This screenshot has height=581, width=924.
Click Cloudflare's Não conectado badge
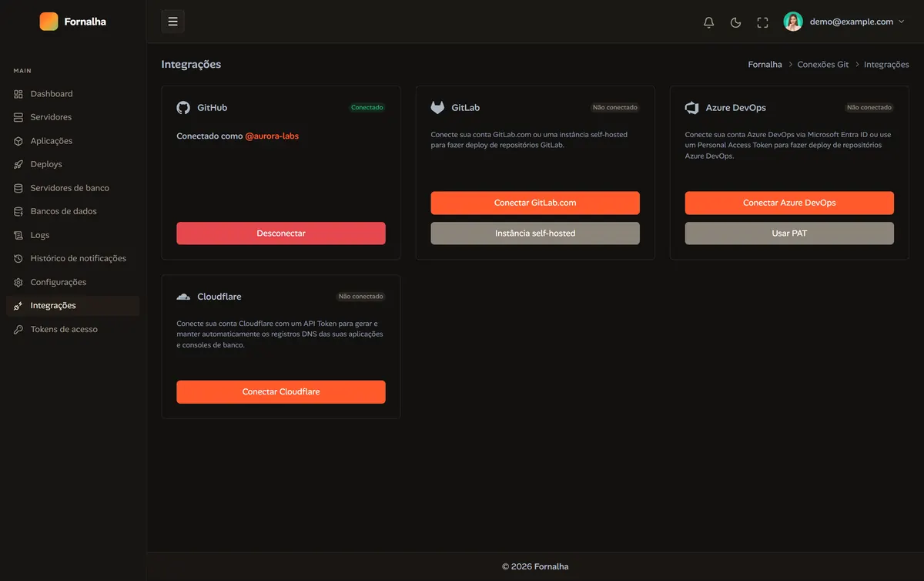click(x=361, y=297)
